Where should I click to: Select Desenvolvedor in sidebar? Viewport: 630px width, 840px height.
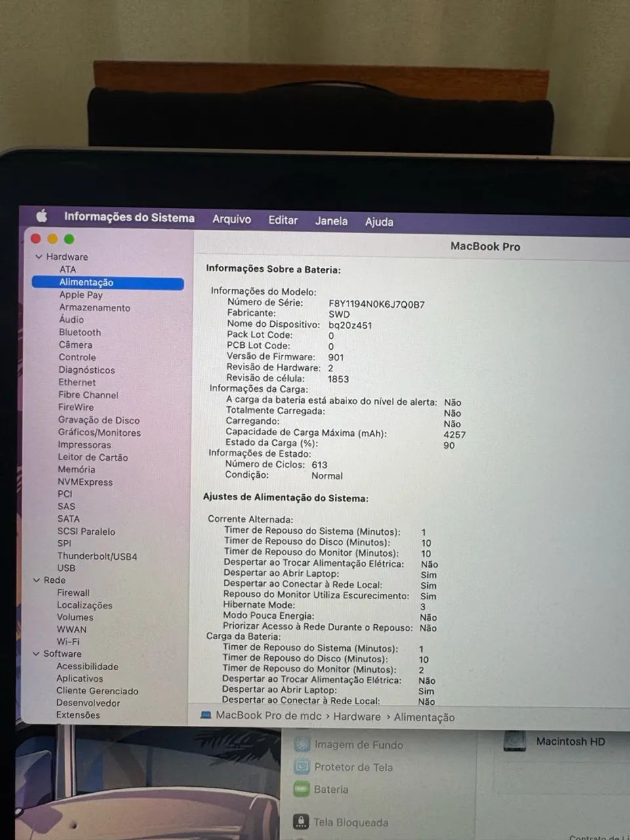coord(88,703)
